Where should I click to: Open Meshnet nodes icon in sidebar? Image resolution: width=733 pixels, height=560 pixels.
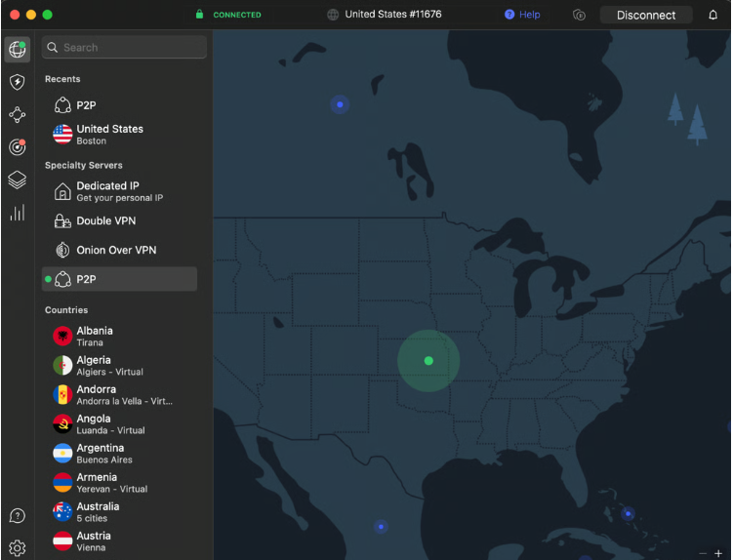(x=18, y=114)
